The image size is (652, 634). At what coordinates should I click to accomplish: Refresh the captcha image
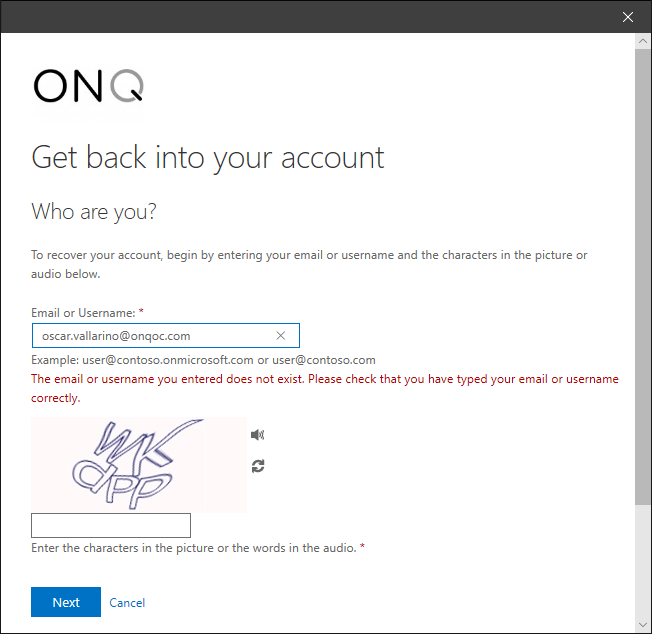(258, 466)
